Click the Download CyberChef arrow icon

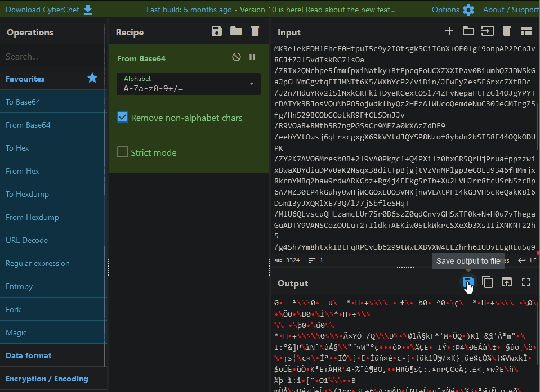coord(88,10)
